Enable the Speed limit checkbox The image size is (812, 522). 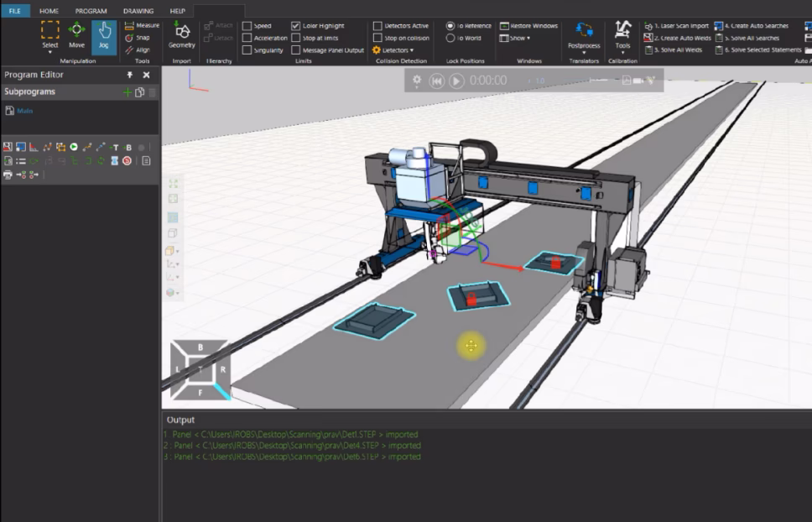[x=247, y=26]
